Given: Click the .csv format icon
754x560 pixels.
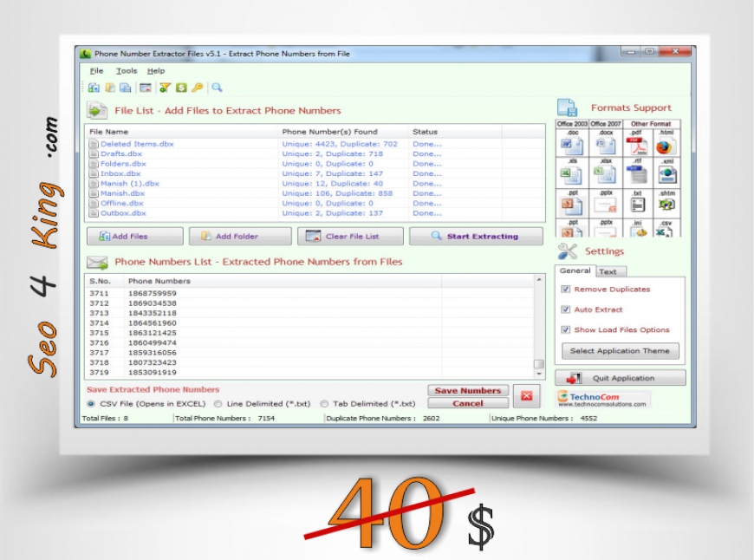Looking at the screenshot, I should (665, 231).
